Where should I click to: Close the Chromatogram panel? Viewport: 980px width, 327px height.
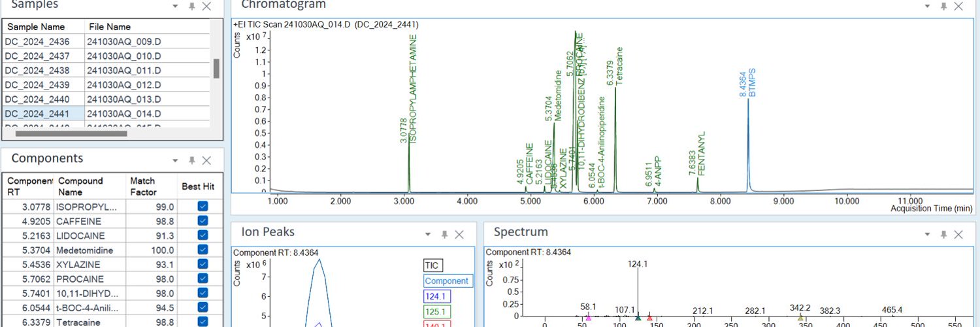958,6
